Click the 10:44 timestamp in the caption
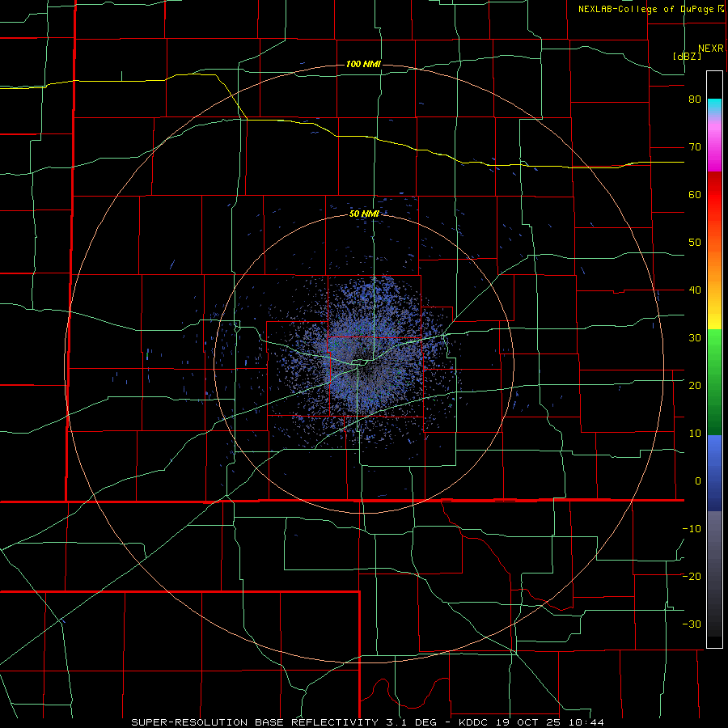The height and width of the screenshot is (728, 728). coord(588,722)
